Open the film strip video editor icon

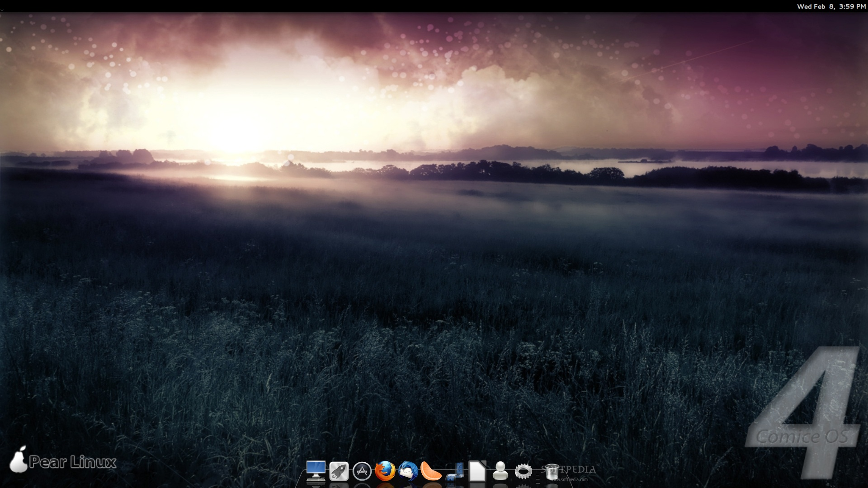tap(454, 472)
